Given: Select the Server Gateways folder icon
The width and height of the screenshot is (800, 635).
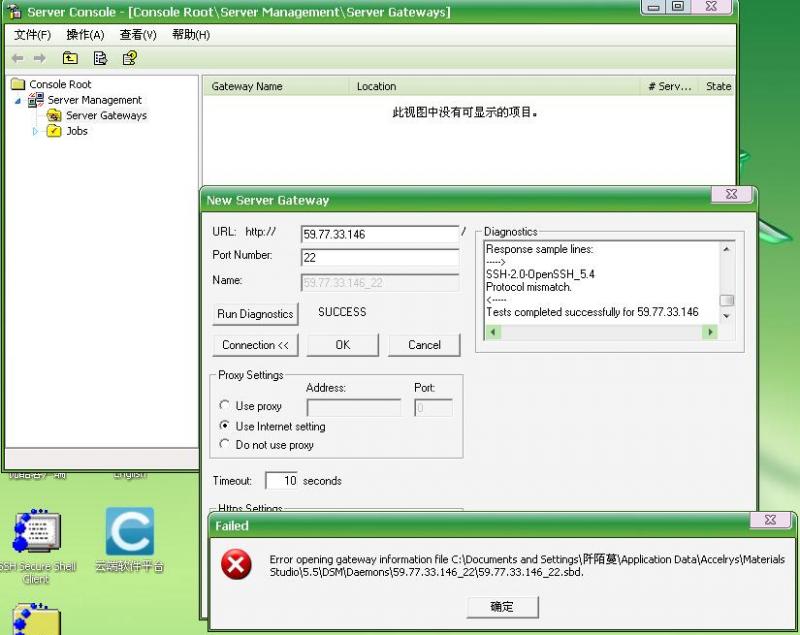Looking at the screenshot, I should (x=54, y=115).
